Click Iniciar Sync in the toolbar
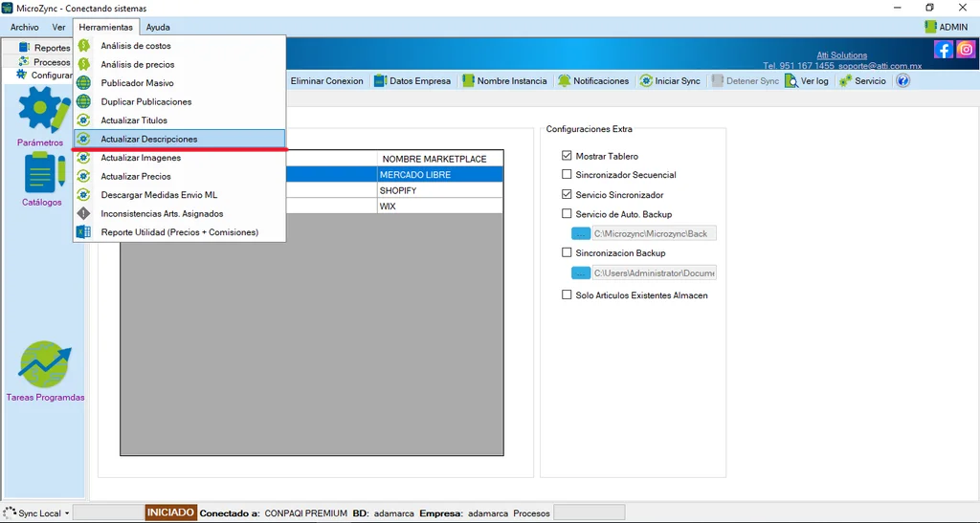Screen dimensions: 980x523 coord(669,81)
